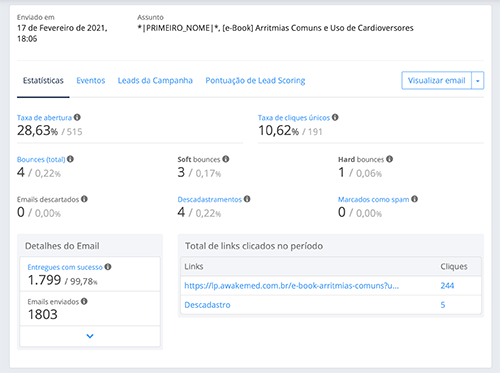Open dropdown arrow beside Visualizar email
500x373 pixels.
pos(478,80)
